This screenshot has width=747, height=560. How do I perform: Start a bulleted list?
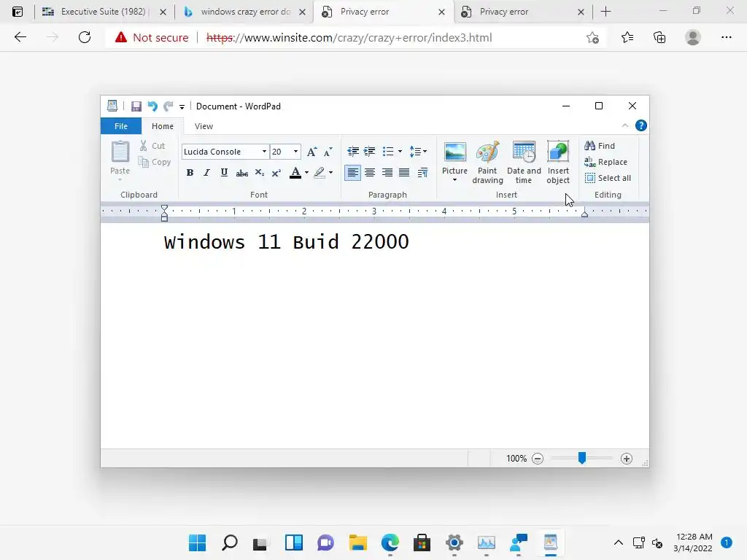point(388,152)
